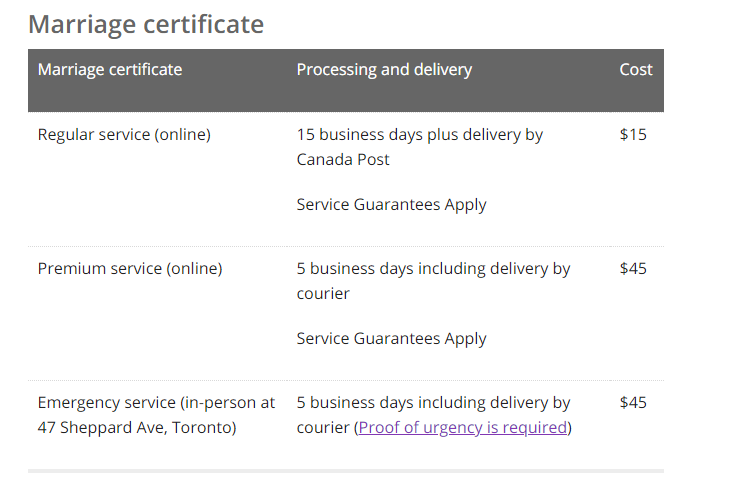Select the Premium service (online) cell
Viewport: 745px width, 482px height.
point(130,269)
